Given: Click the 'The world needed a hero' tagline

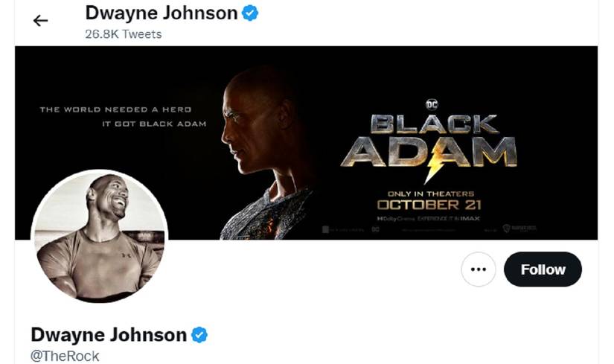Looking at the screenshot, I should tap(115, 109).
